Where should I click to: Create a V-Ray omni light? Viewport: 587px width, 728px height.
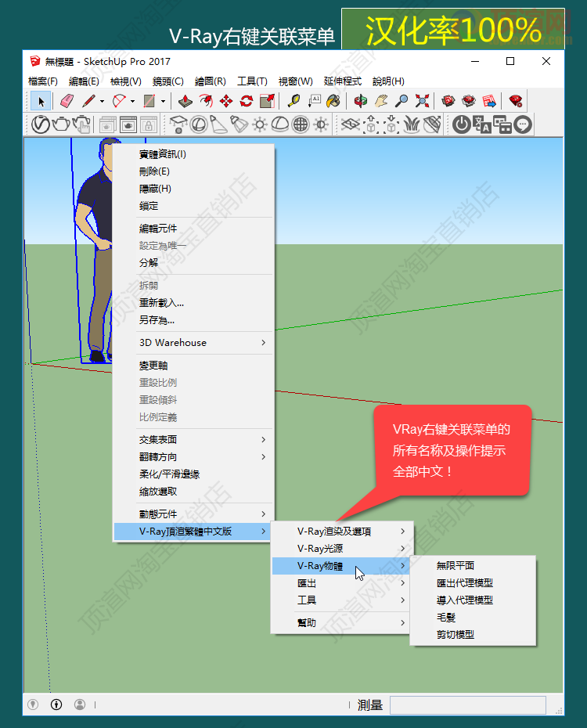(260, 125)
